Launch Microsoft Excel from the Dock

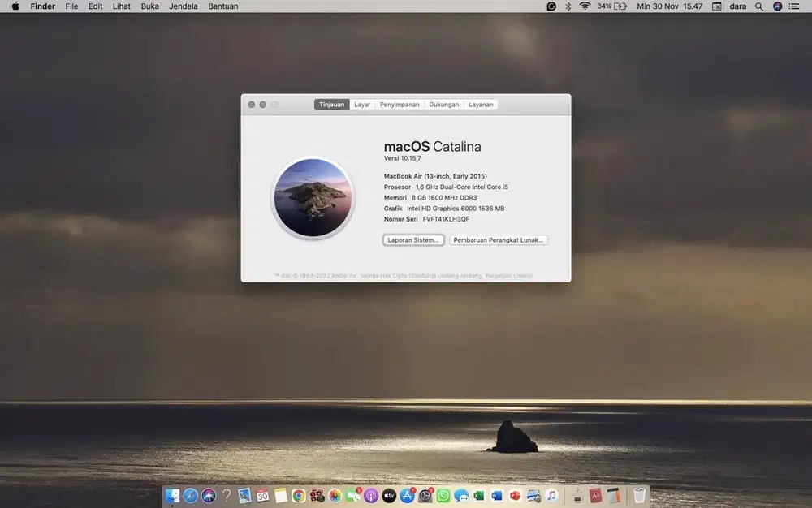click(477, 495)
